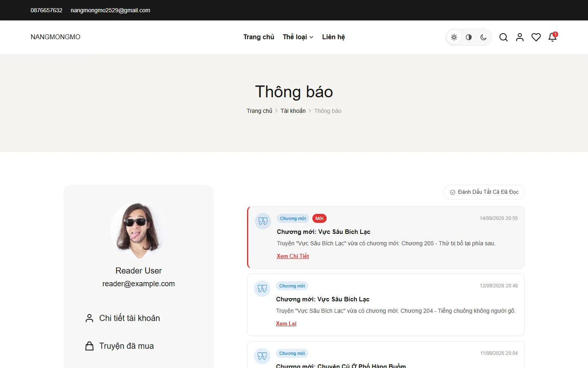Click the bag icon beside Truyện đã mua

89,346
